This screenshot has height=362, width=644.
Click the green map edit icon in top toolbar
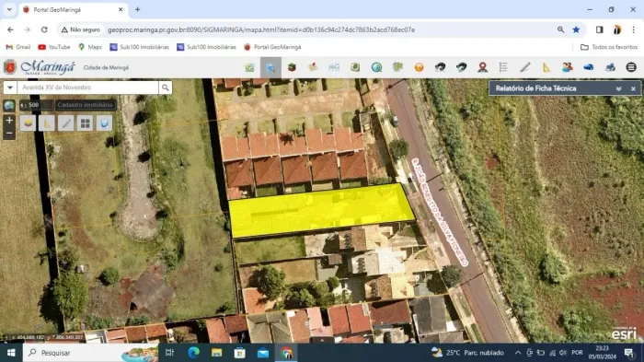(x=249, y=67)
